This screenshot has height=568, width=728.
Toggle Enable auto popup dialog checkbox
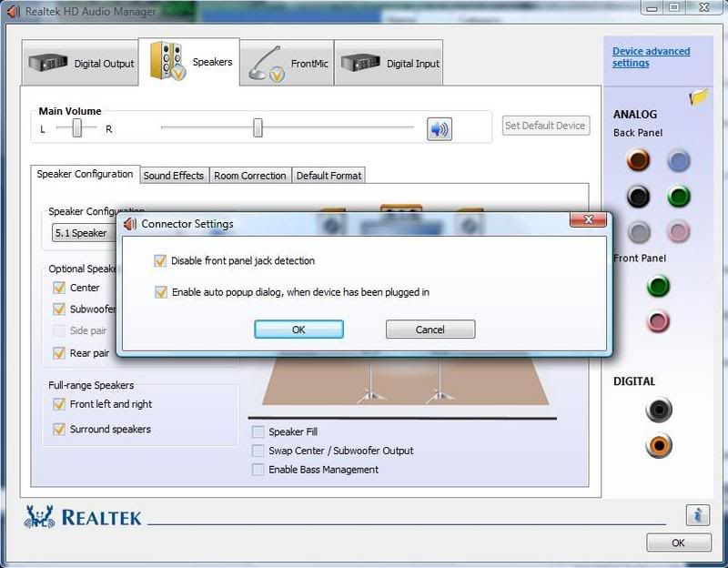[x=161, y=292]
